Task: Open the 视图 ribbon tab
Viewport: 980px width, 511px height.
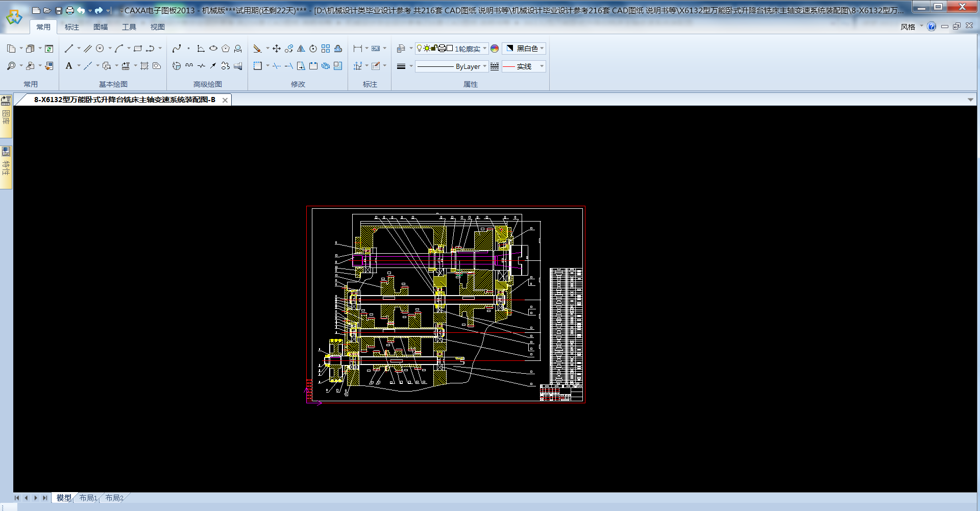Action: 158,27
